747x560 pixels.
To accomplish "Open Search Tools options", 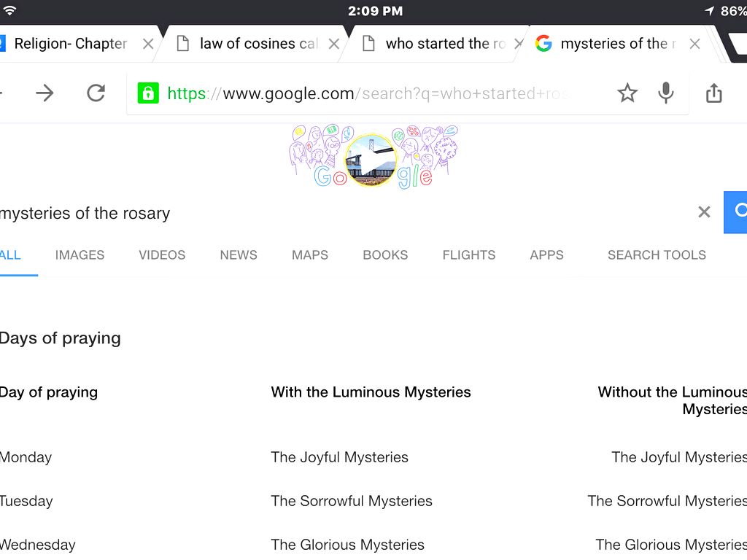I will (657, 255).
